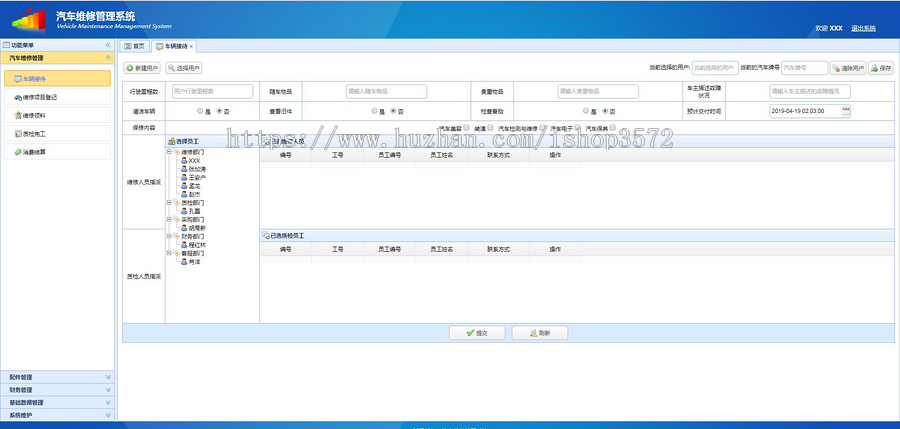Check the 汽车检测与维修 checkbox

[x=543, y=127]
